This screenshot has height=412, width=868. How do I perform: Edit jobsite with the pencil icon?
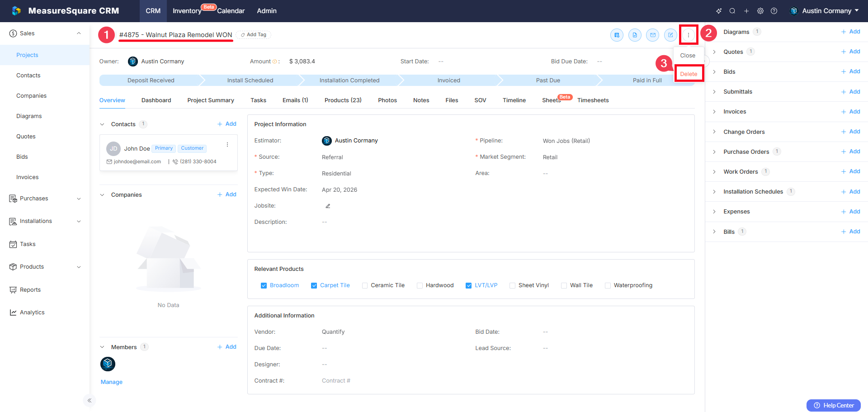click(x=328, y=206)
